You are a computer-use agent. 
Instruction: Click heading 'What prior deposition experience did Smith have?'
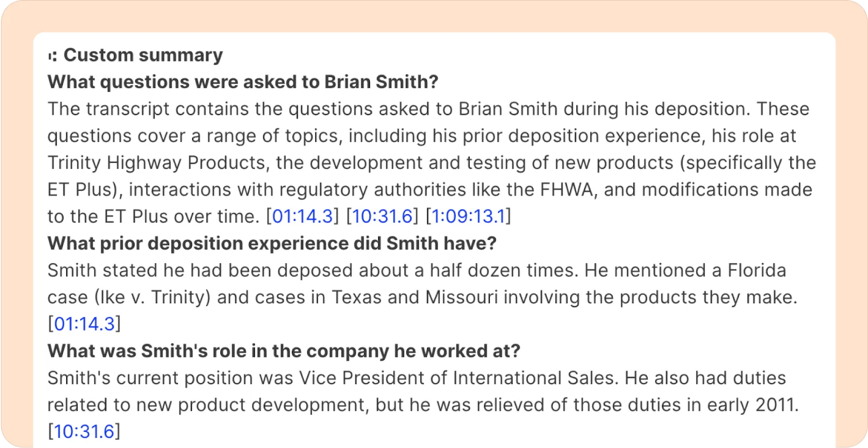pyautogui.click(x=272, y=244)
